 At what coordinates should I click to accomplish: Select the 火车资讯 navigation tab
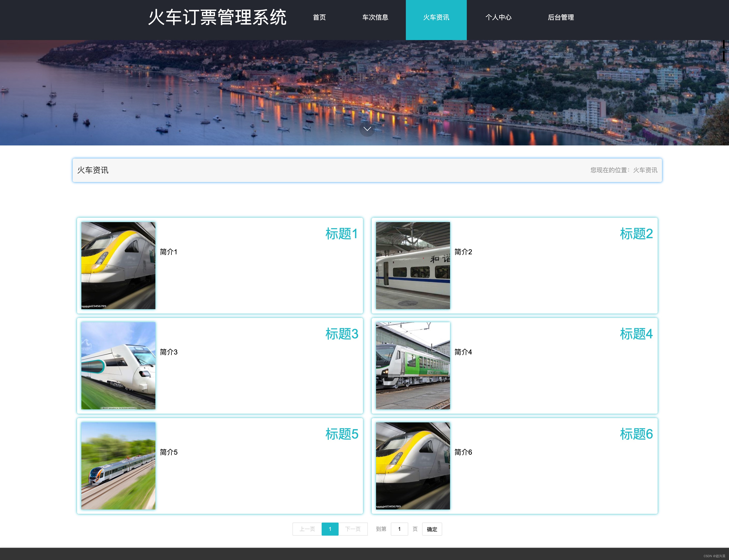pyautogui.click(x=436, y=17)
